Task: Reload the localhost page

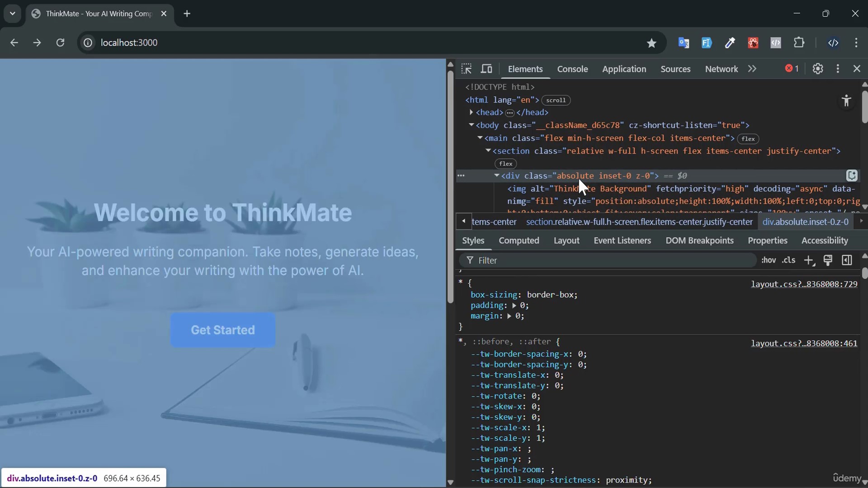Action: tap(60, 42)
